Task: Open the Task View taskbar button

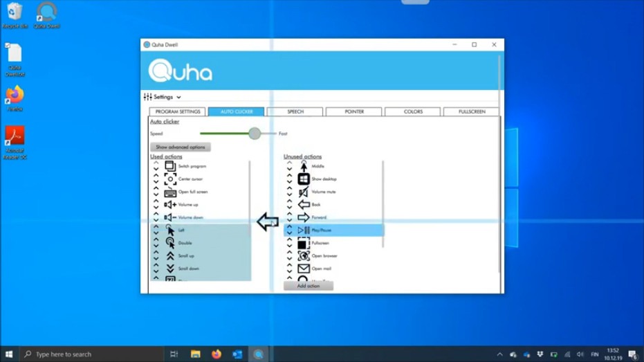Action: pos(174,354)
